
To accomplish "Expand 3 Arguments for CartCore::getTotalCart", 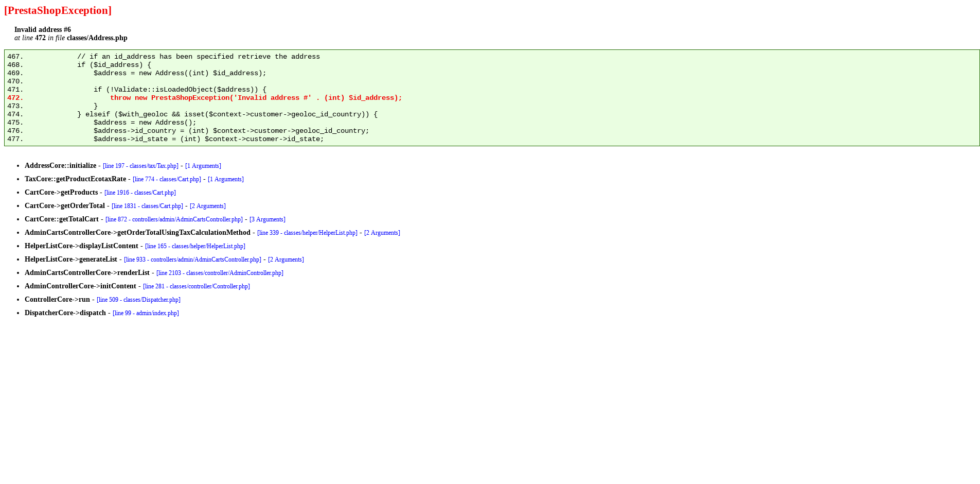I will pyautogui.click(x=268, y=219).
